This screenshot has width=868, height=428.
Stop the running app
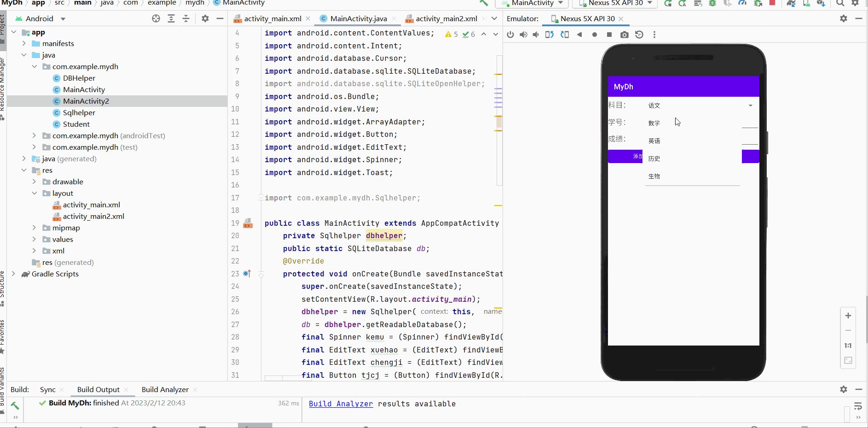(773, 3)
